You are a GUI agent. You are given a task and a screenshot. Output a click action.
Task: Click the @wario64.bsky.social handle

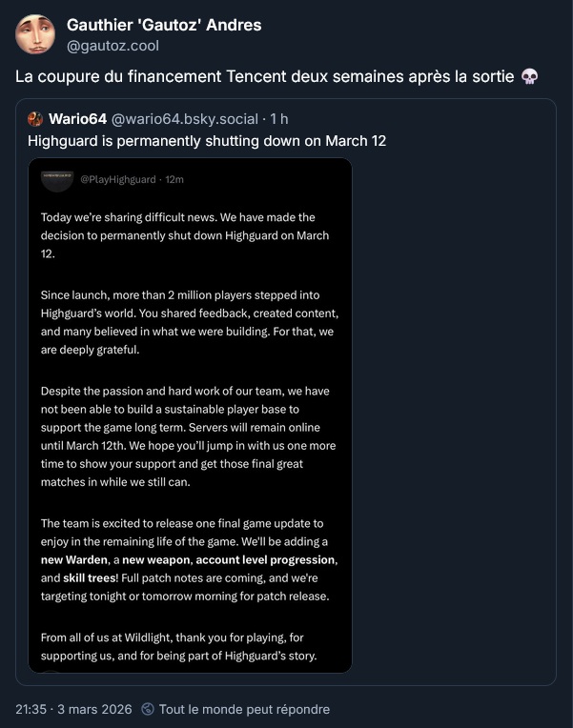(x=185, y=119)
